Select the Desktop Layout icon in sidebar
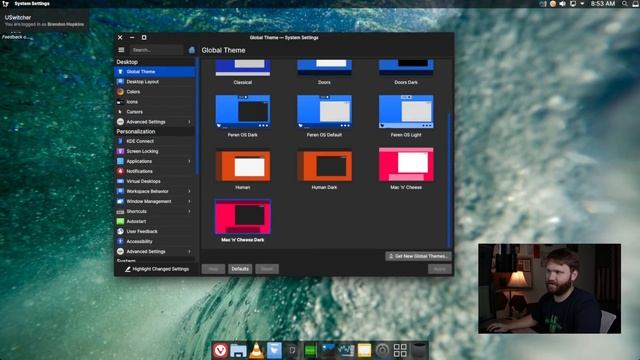 tap(120, 82)
